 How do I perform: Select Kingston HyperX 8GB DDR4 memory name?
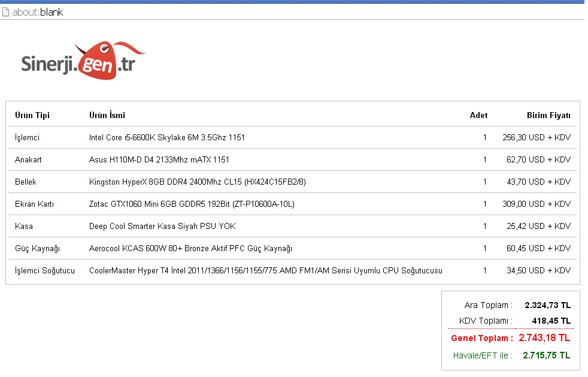pyautogui.click(x=198, y=182)
